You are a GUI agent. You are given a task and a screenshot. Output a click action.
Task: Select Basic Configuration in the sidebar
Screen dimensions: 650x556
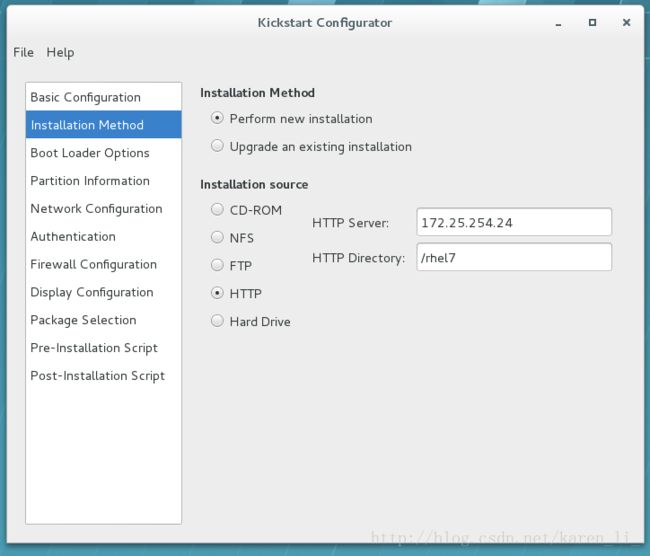point(85,97)
